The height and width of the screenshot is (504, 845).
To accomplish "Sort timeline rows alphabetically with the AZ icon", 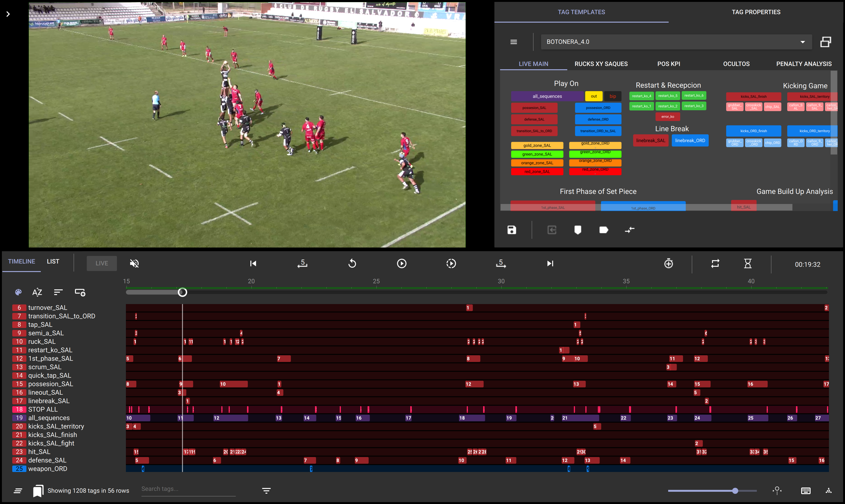I will pos(37,292).
